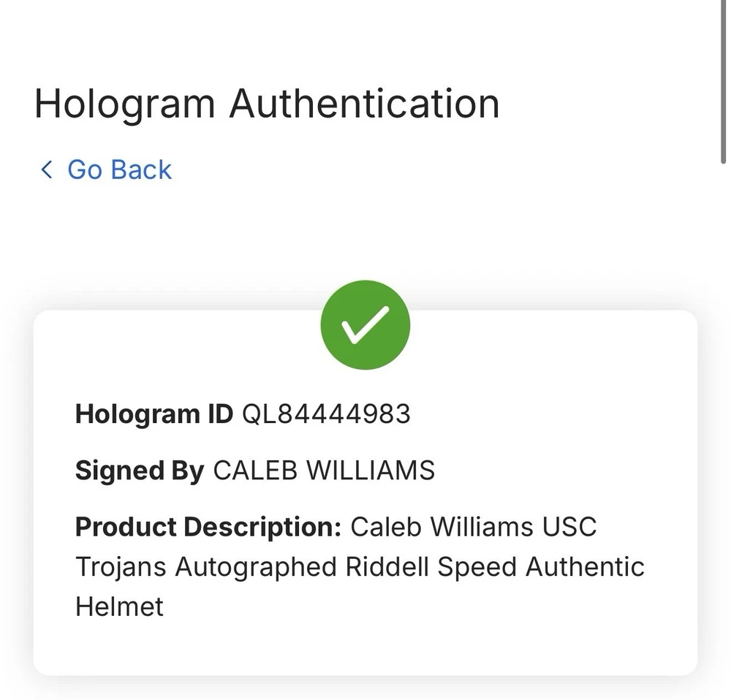Click the bold Hologram ID label

click(x=154, y=414)
